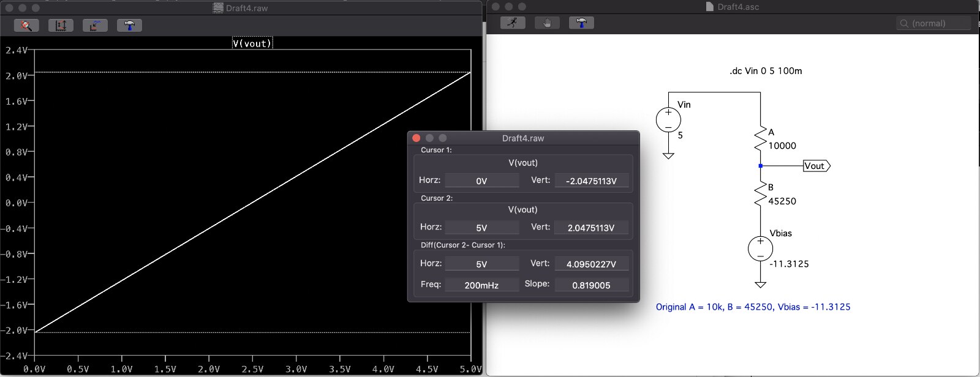Click the Diff Freq field showing 200mHz
The width and height of the screenshot is (980, 377).
click(481, 285)
